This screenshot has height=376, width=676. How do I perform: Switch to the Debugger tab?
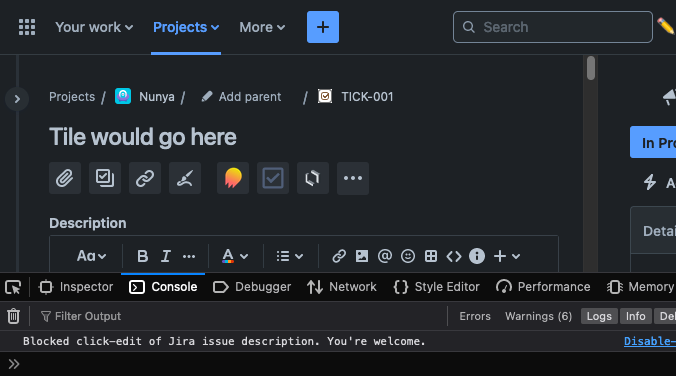(252, 287)
